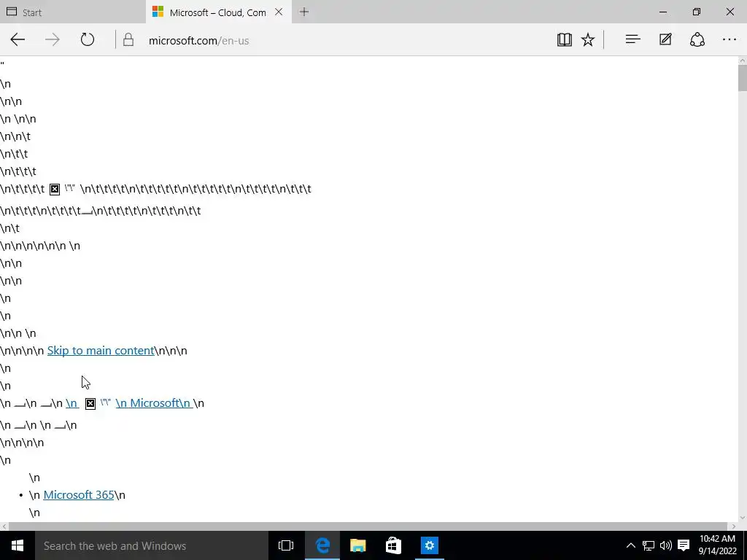Go back using the back arrow
This screenshot has width=747, height=560.
click(x=18, y=39)
